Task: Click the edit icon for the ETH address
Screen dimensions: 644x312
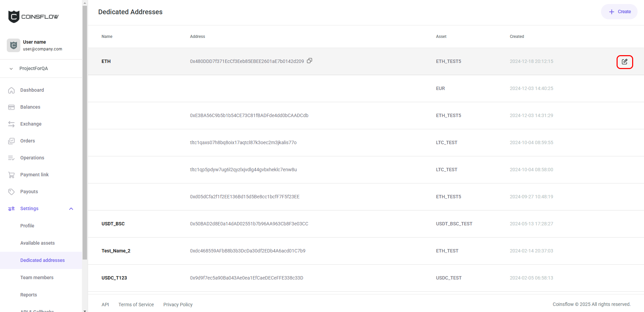Action: (624, 62)
